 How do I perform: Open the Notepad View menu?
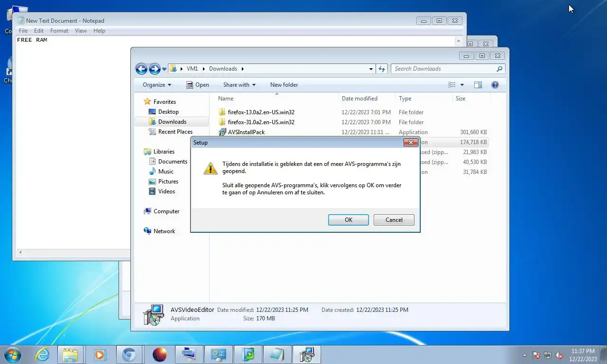pyautogui.click(x=81, y=31)
